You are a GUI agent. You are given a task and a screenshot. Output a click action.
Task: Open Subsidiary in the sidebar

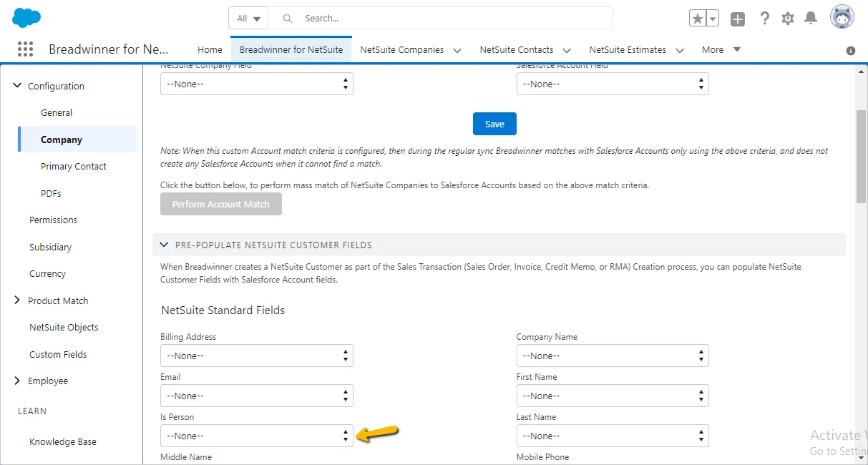click(x=50, y=247)
